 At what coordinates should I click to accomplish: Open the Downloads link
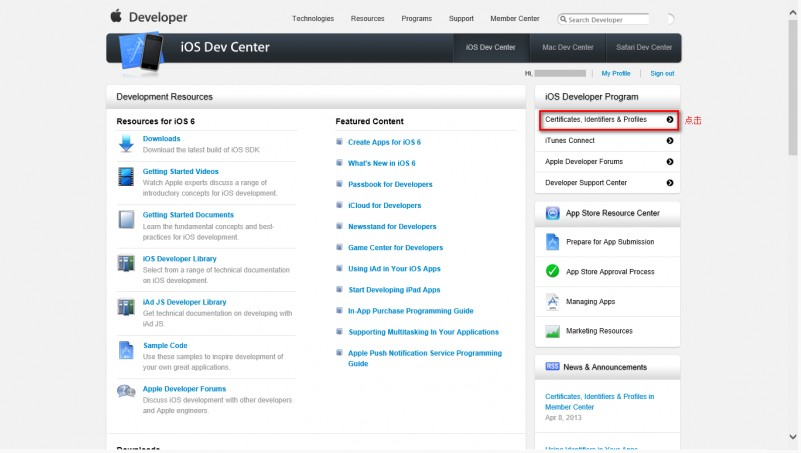click(x=161, y=138)
